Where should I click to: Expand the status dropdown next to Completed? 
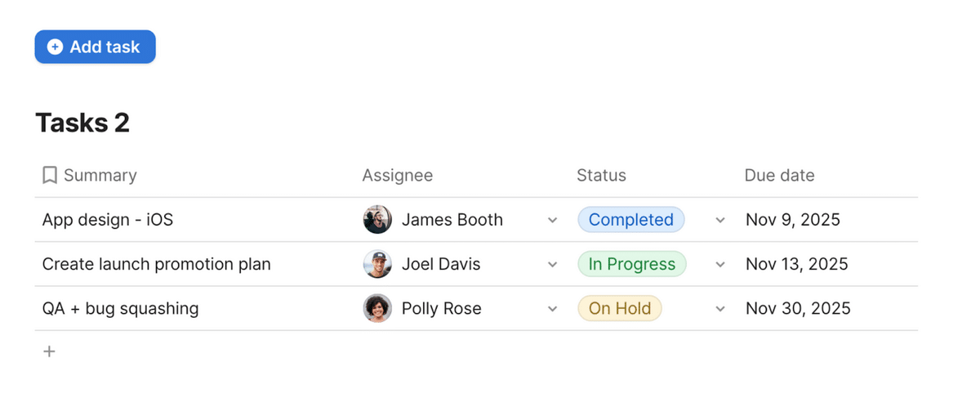click(720, 221)
